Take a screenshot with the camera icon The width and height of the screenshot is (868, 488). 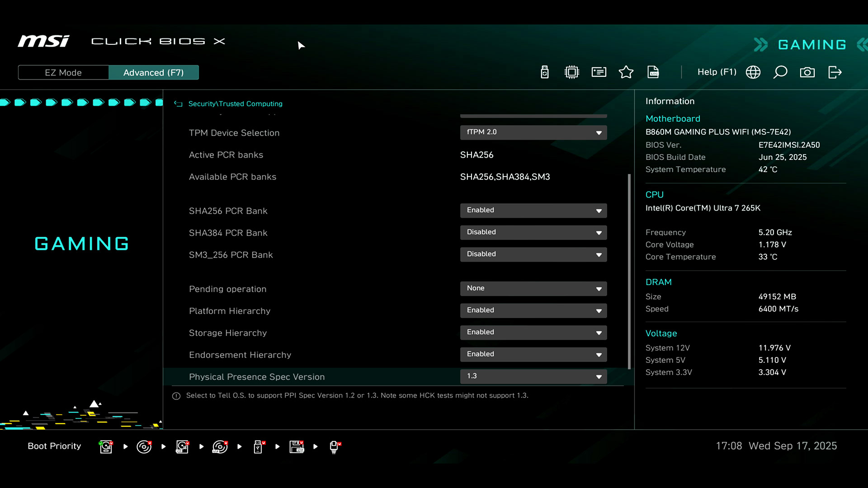[807, 72]
